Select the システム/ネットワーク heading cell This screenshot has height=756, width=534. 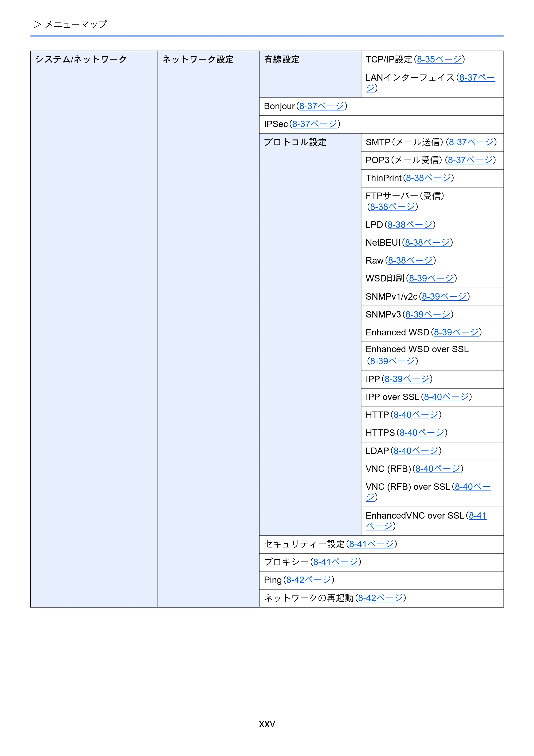pyautogui.click(x=94, y=329)
